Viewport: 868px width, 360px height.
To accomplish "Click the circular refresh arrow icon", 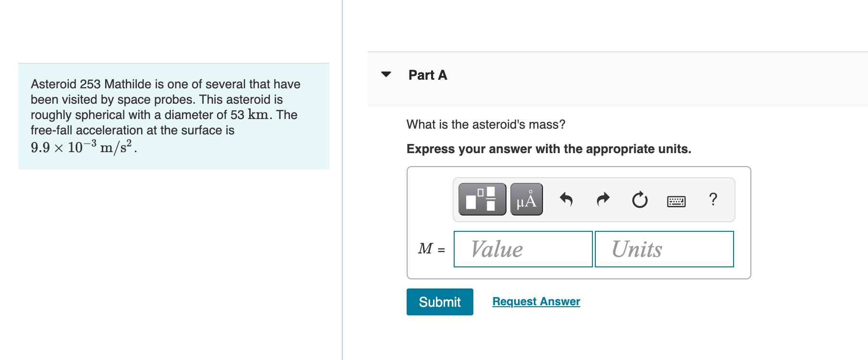I will click(x=639, y=200).
